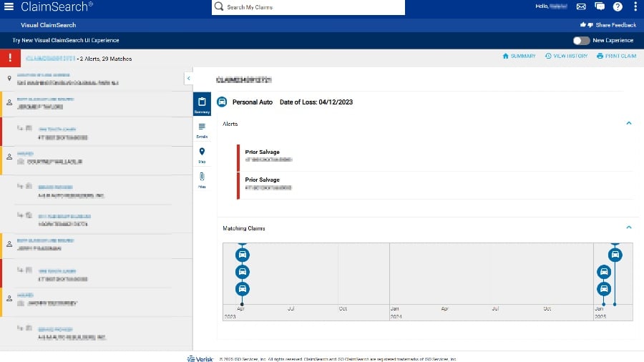Click middle car marker at Jan 2025
The width and height of the screenshot is (644, 362).
[604, 272]
